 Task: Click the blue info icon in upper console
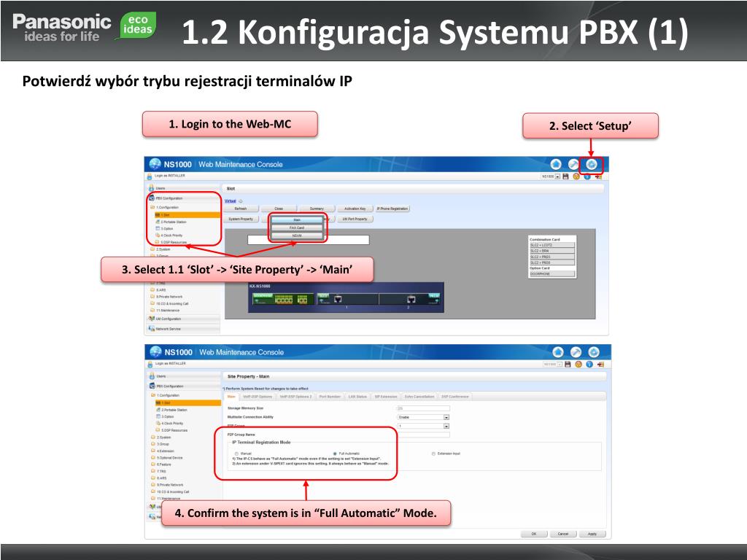tap(587, 176)
